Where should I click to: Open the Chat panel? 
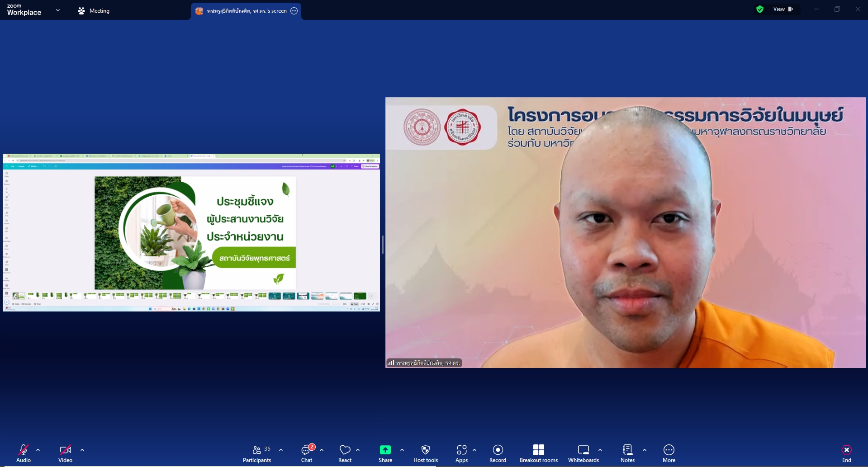tap(307, 453)
